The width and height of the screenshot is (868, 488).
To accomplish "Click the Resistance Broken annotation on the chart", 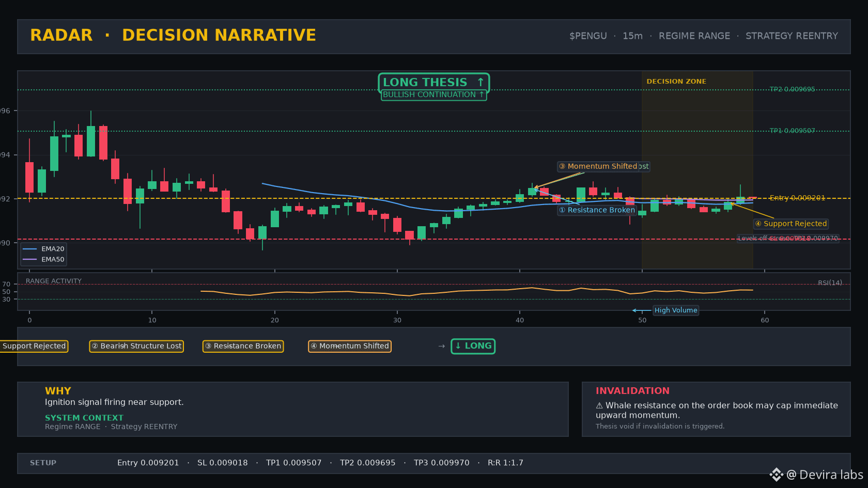I will (x=597, y=210).
